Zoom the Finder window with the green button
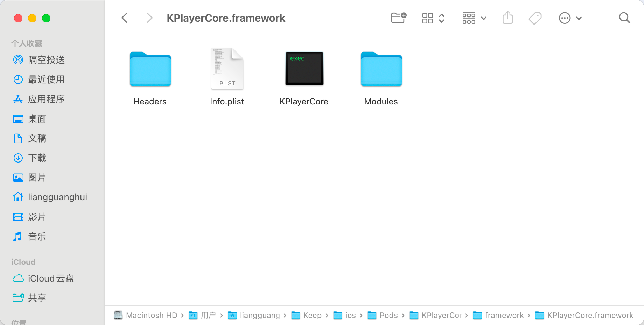 click(x=46, y=18)
